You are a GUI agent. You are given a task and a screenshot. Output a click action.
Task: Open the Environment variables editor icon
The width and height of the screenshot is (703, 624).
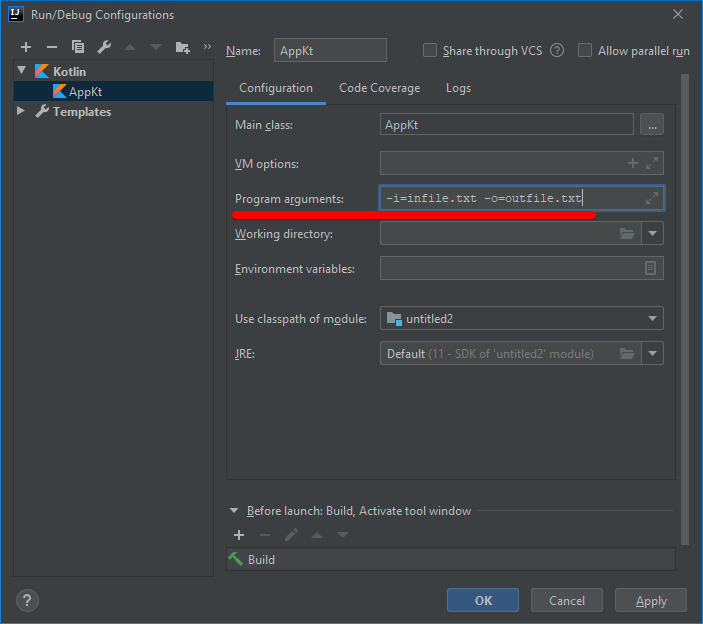click(x=650, y=268)
